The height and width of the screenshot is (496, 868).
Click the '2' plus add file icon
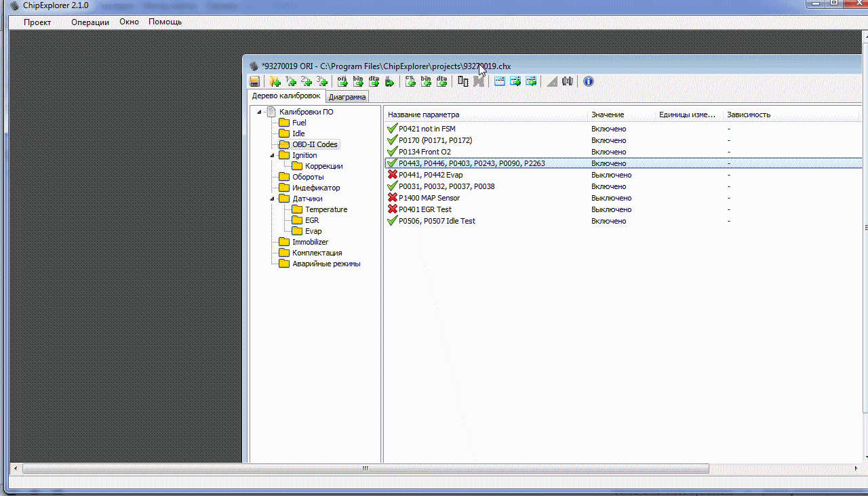click(x=307, y=81)
